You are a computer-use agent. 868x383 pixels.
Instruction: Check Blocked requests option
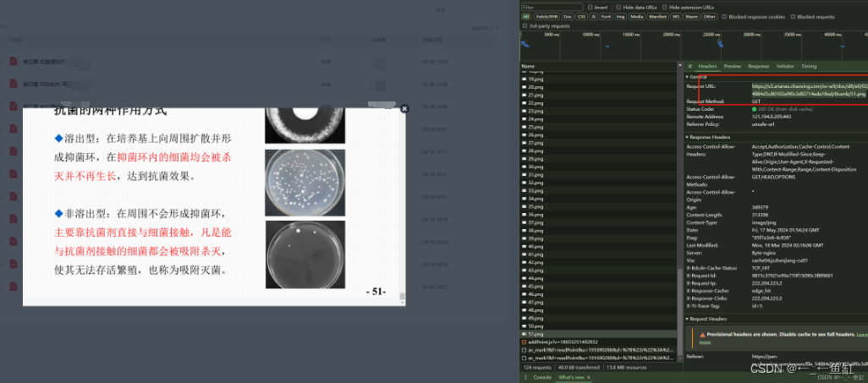794,17
